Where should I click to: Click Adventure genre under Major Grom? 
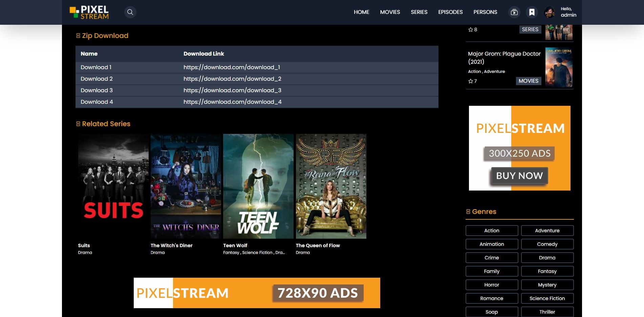pyautogui.click(x=494, y=72)
